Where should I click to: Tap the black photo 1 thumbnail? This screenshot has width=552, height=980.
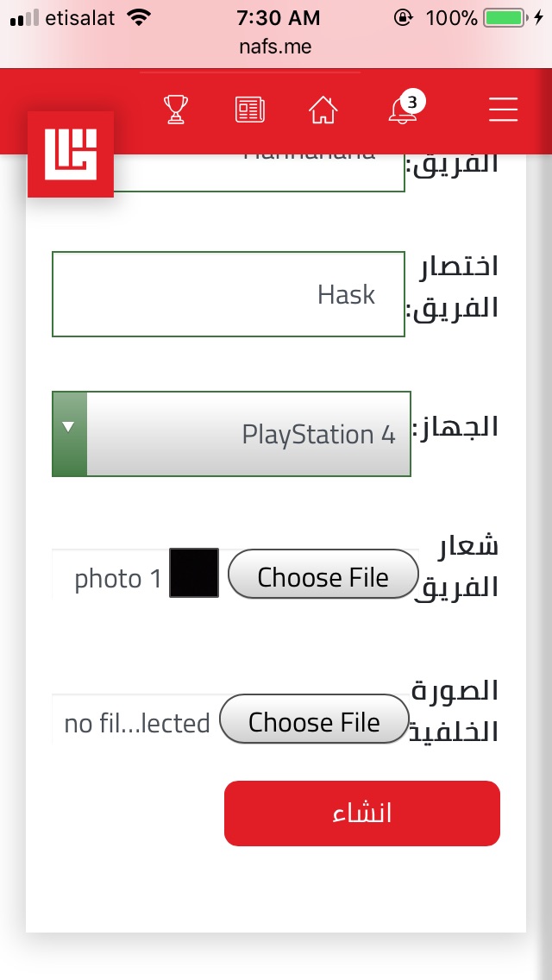point(194,573)
